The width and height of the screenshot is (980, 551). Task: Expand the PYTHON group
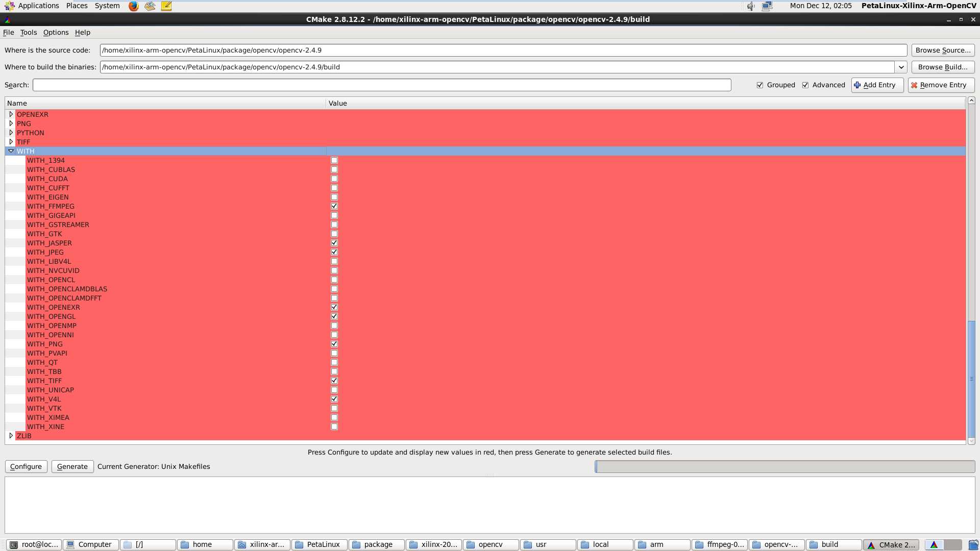click(x=11, y=133)
